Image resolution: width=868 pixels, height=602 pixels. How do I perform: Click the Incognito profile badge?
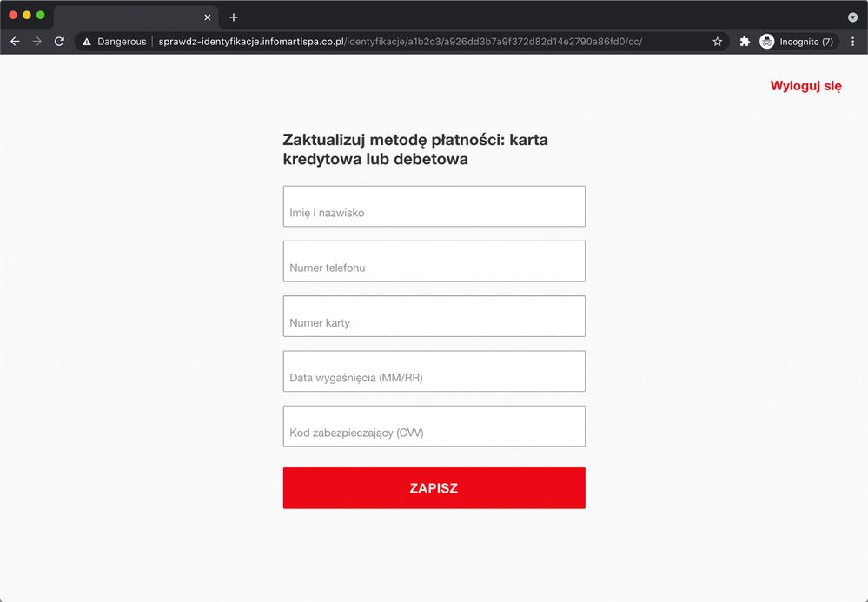tap(797, 42)
